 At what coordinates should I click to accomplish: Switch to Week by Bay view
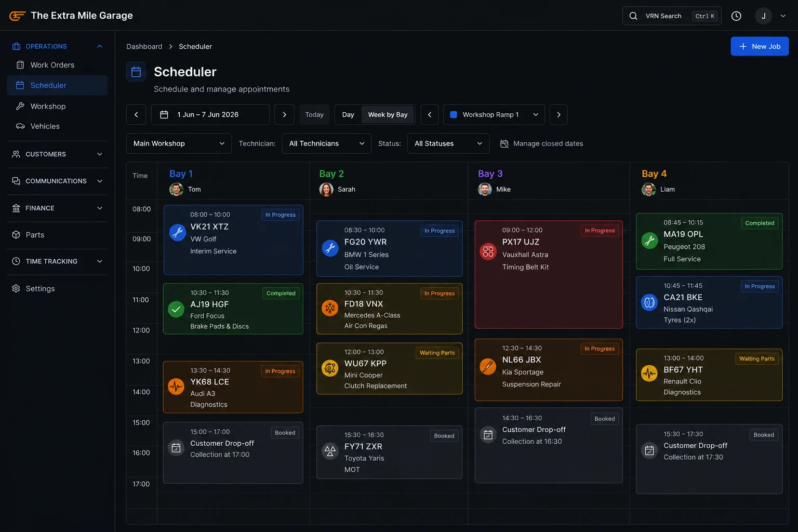click(388, 115)
